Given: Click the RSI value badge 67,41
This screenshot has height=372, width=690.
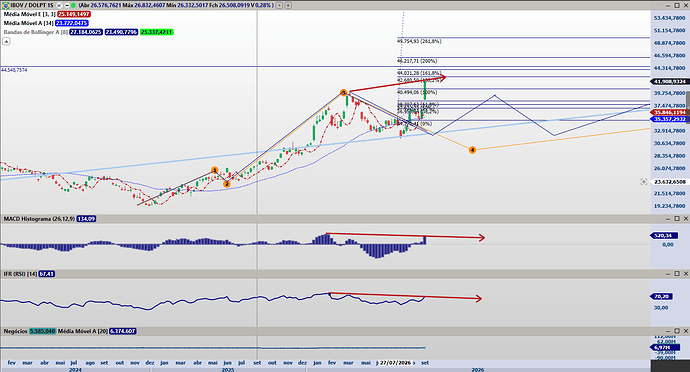Looking at the screenshot, I should click(x=47, y=274).
